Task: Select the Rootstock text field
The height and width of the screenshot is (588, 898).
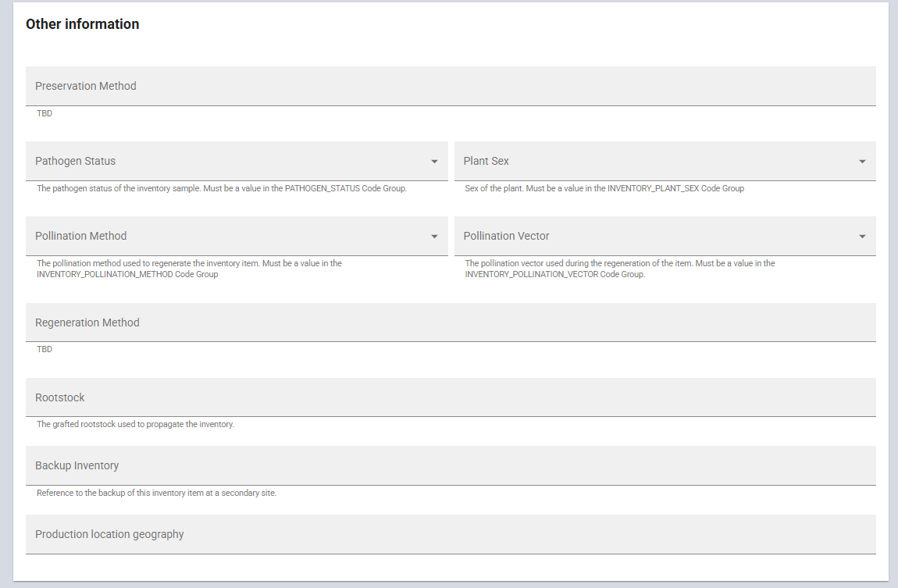Action: 451,397
